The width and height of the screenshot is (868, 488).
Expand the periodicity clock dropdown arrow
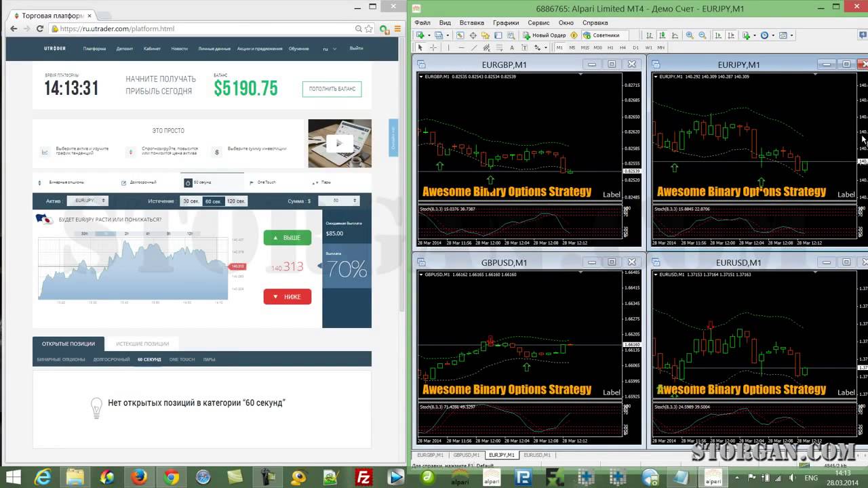[x=773, y=35]
